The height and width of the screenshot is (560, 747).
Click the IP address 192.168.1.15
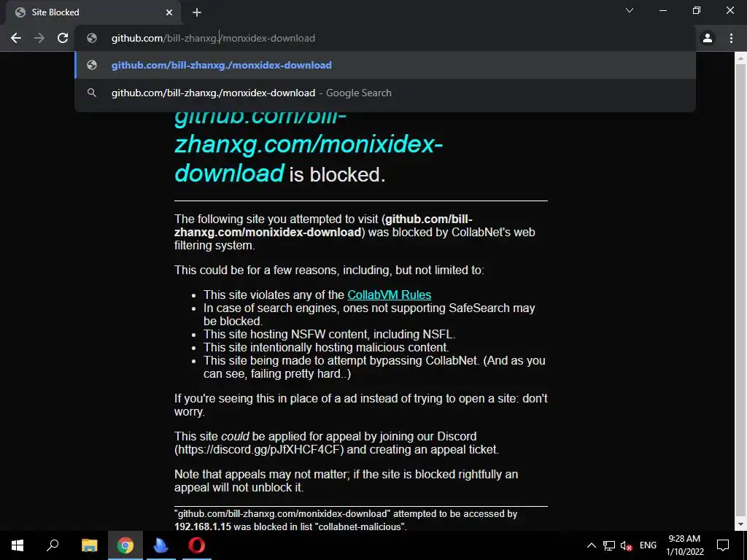point(203,526)
